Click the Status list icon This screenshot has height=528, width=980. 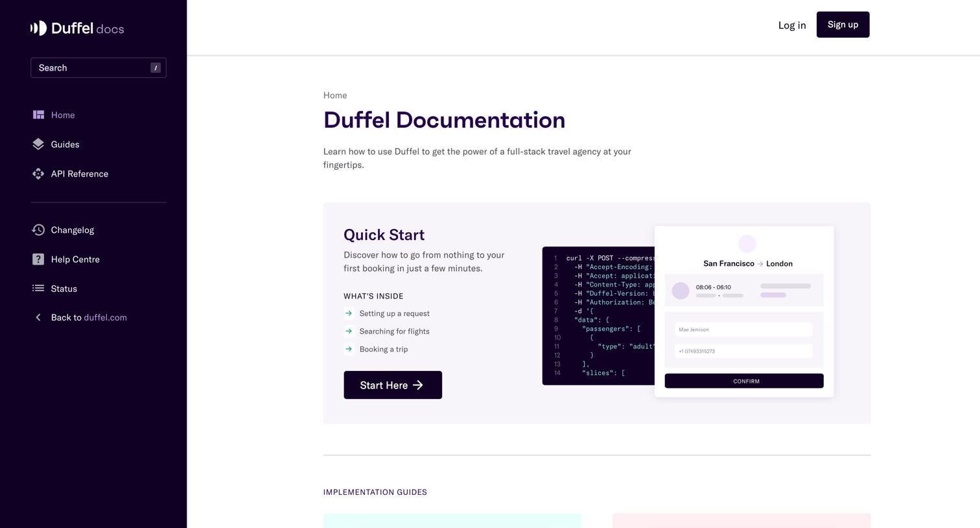coord(38,288)
